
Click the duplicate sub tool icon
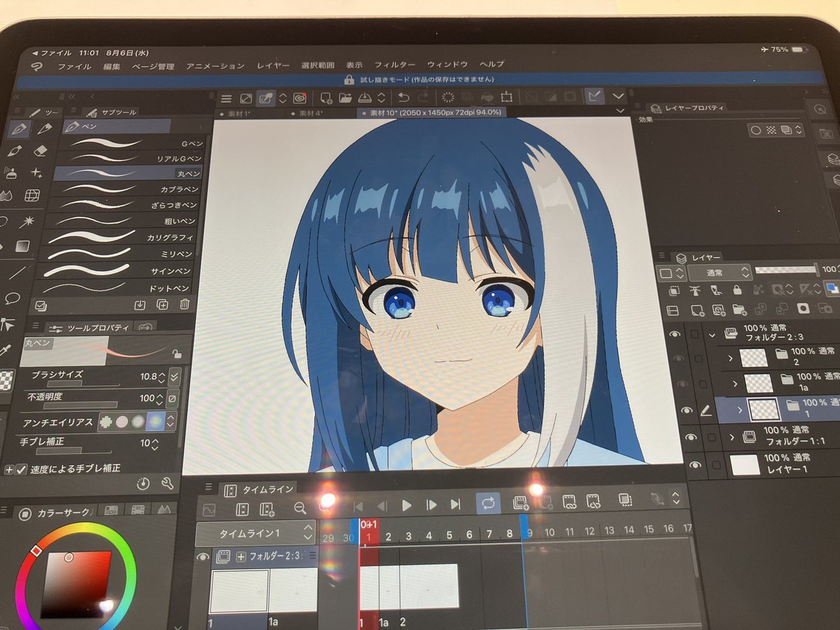click(162, 304)
